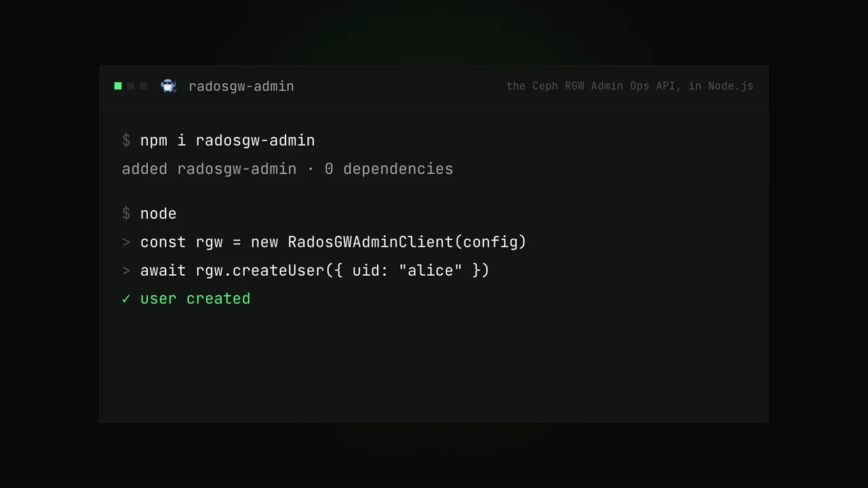Click the middle gray window dot
The height and width of the screenshot is (488, 868).
[131, 86]
